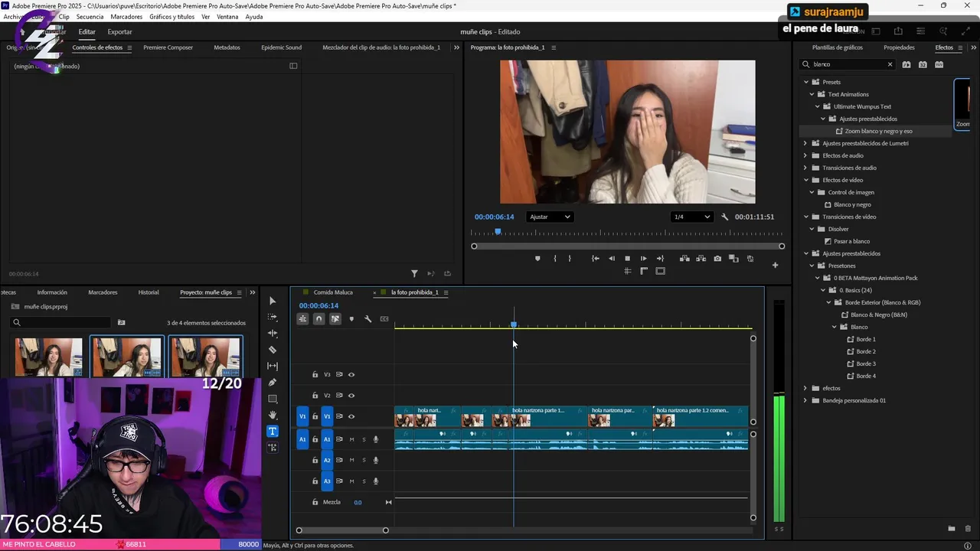Viewport: 980px width, 551px height.
Task: Switch to the Exportar workspace tab
Action: 119,32
